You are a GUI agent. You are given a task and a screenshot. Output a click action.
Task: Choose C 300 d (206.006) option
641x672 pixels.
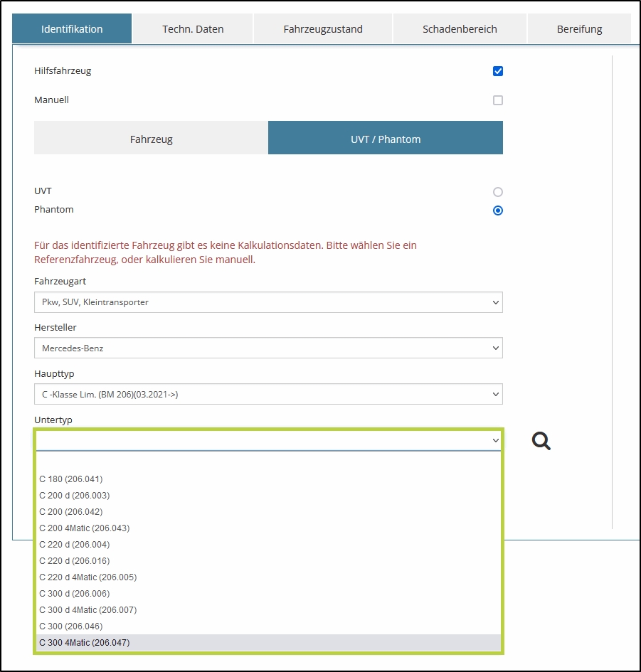pos(75,594)
